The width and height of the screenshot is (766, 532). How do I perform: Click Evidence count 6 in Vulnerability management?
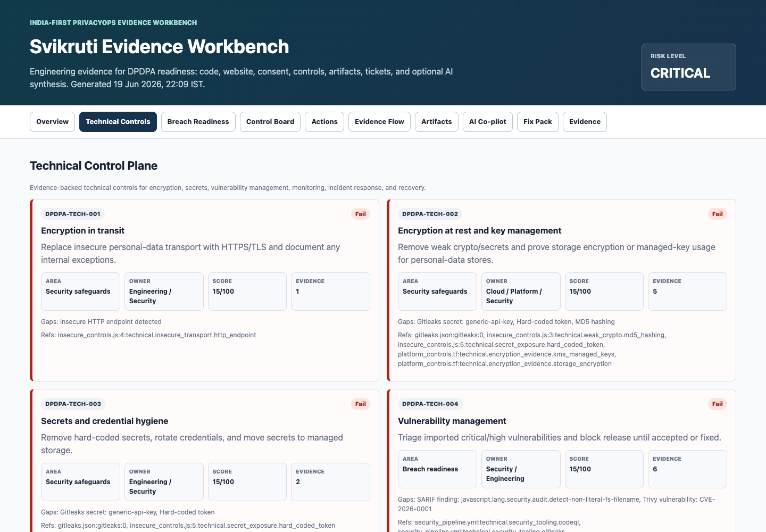pos(687,469)
